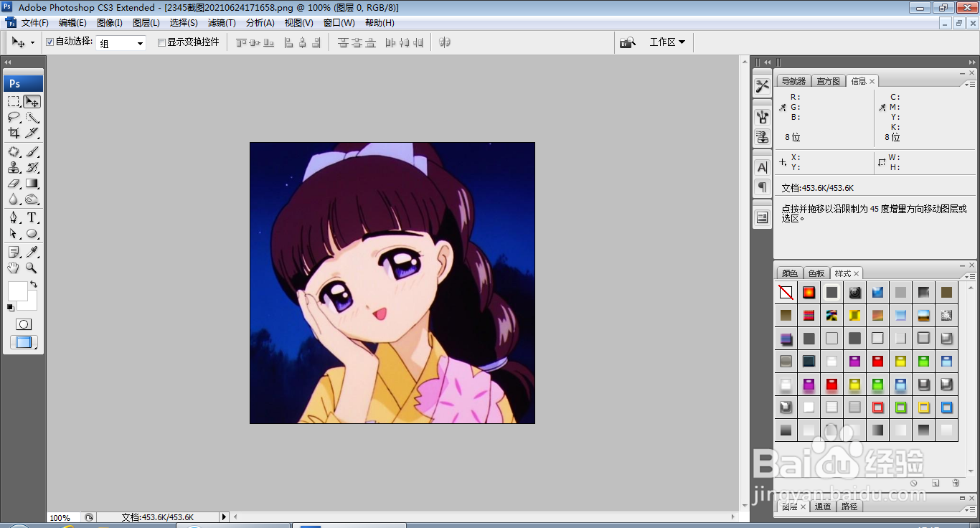Open the 图像(I) menu
Image resolution: width=980 pixels, height=528 pixels.
tap(110, 23)
